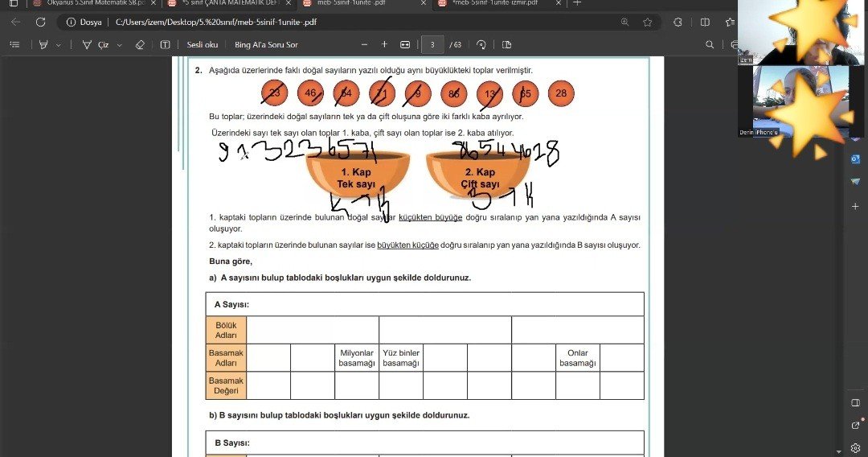Viewport: 868px width, 457px height.
Task: Click Bing AI'a Soru Sor button
Action: (x=266, y=45)
